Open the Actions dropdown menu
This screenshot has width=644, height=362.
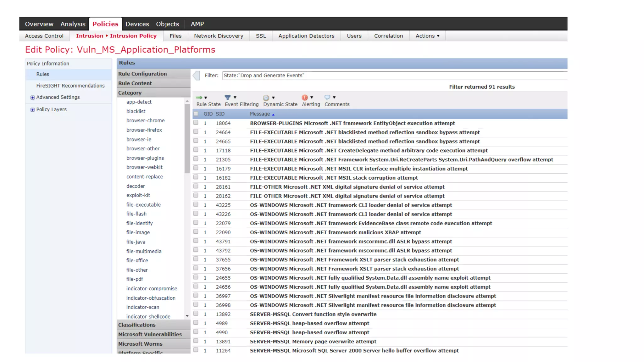pyautogui.click(x=427, y=36)
